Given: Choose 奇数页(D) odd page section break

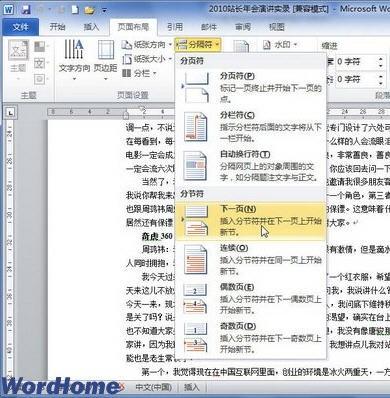Looking at the screenshot, I should tap(250, 338).
